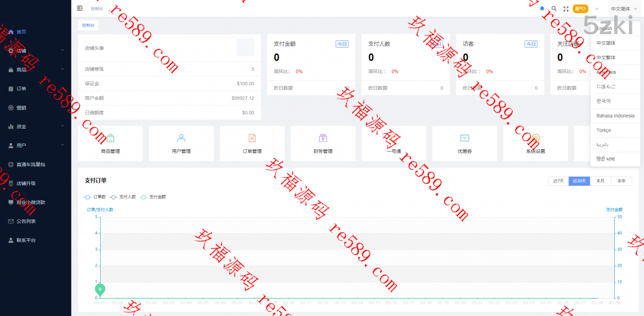Image resolution: width=644 pixels, height=316 pixels.
Task: Toggle the 订单数 chart legend
Action: point(95,197)
